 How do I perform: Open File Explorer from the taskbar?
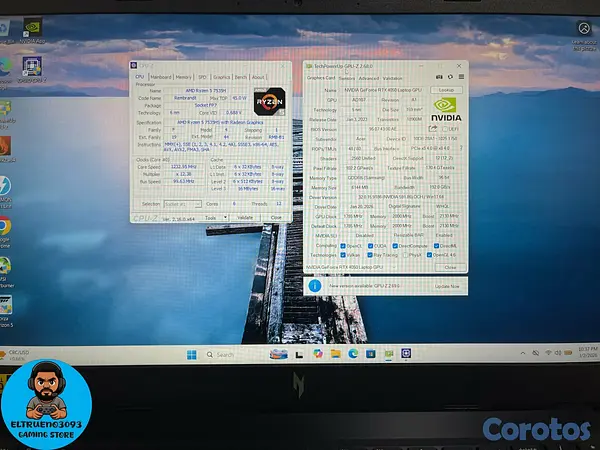coord(336,354)
